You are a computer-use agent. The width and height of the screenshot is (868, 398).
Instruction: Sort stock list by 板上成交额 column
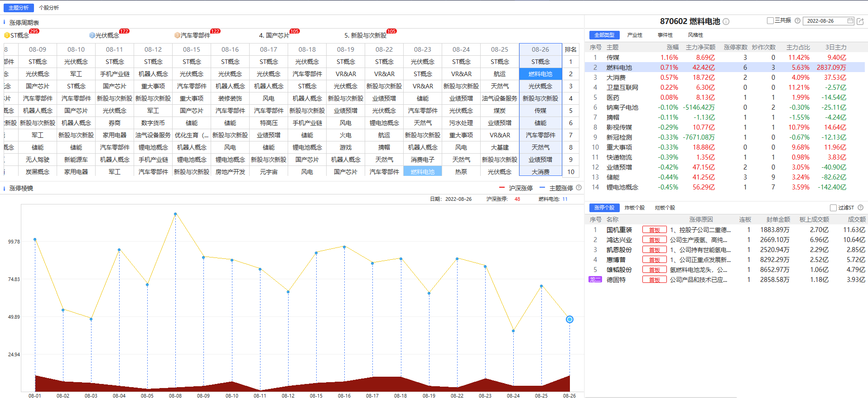[x=814, y=219]
